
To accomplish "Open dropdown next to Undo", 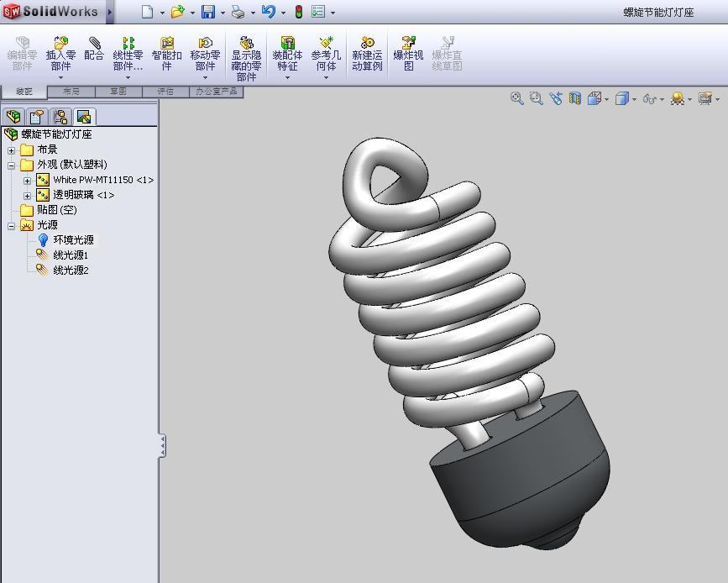I will click(283, 13).
